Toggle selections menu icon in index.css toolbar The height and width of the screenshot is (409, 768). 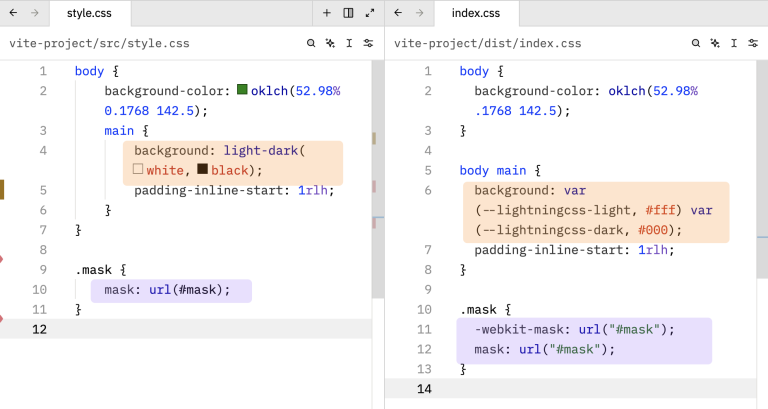point(734,44)
